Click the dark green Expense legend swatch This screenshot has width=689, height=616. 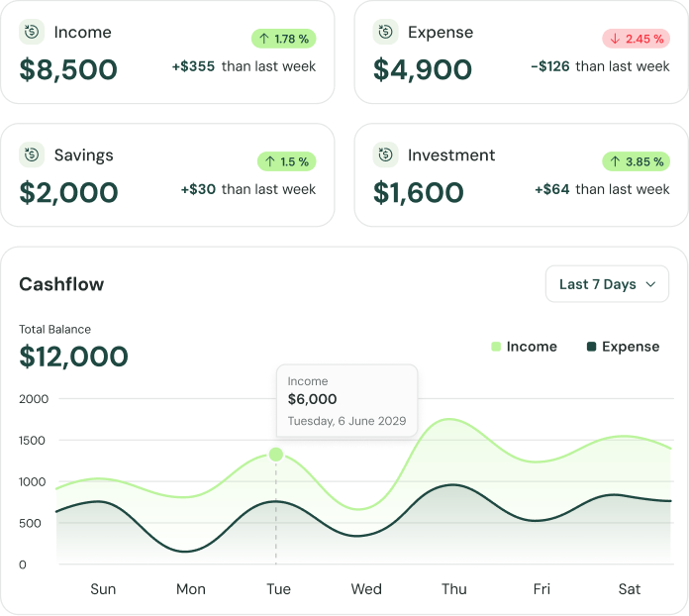click(x=591, y=347)
